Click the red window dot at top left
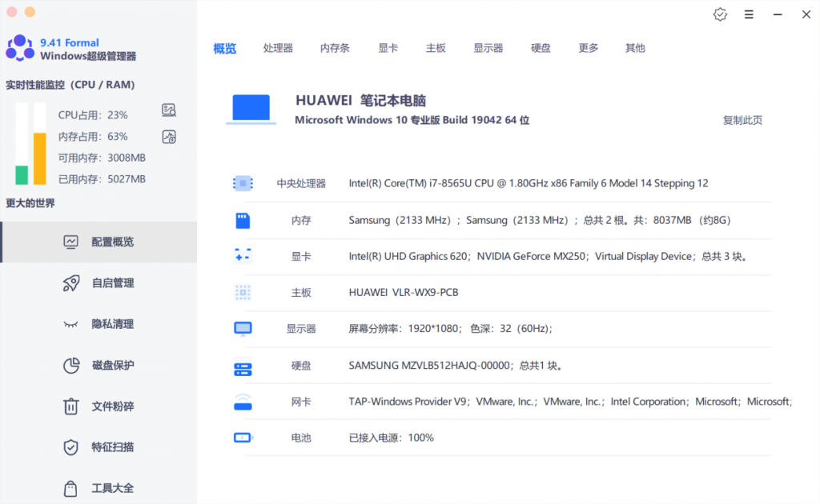Image resolution: width=820 pixels, height=504 pixels. (12, 12)
